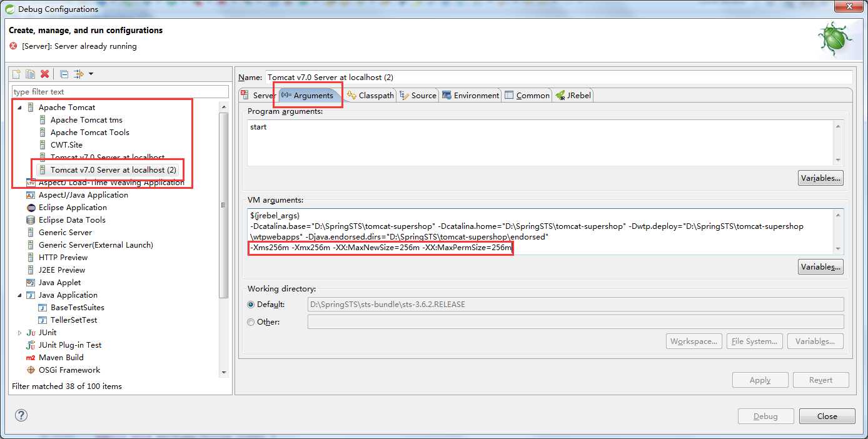This screenshot has width=868, height=439.
Task: Open the filter launch configurations icon
Action: [78, 74]
